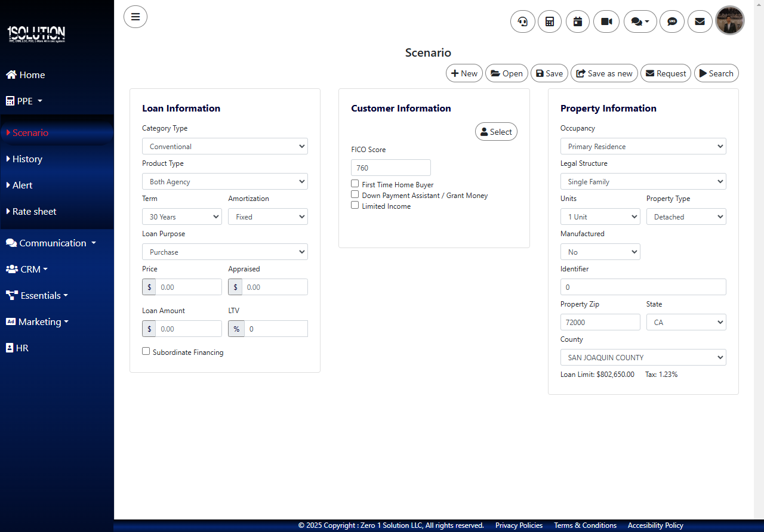Expand the County dropdown list
The width and height of the screenshot is (764, 532).
click(x=643, y=358)
